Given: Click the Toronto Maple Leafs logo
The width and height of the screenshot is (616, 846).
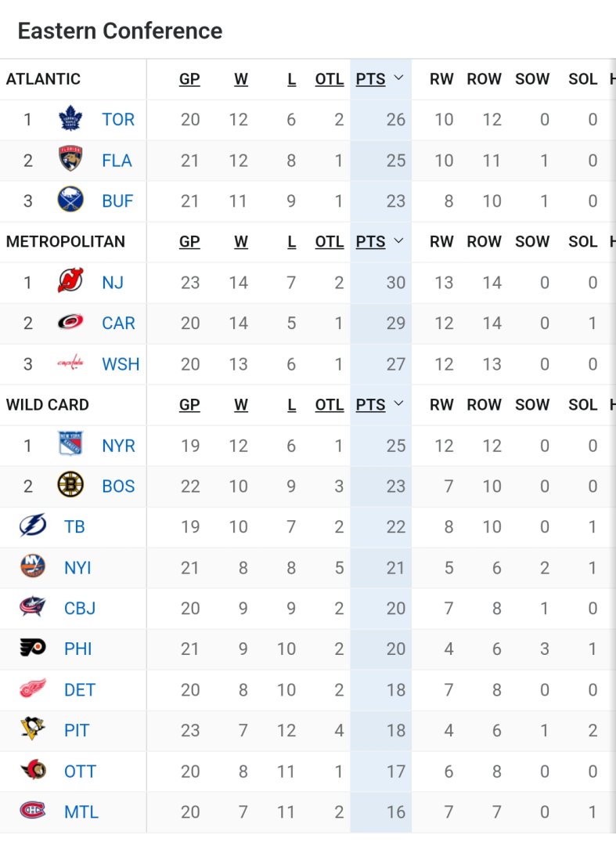Looking at the screenshot, I should [x=70, y=120].
